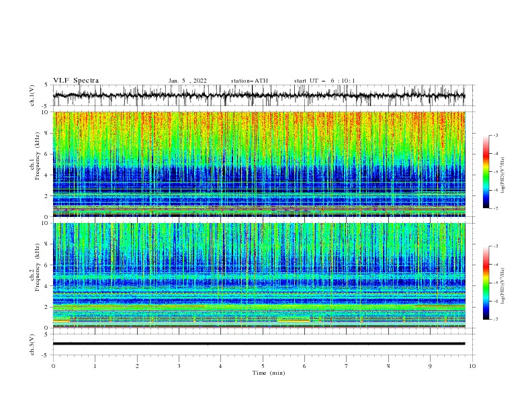Click the ch.1 PSD color bar

click(486, 172)
